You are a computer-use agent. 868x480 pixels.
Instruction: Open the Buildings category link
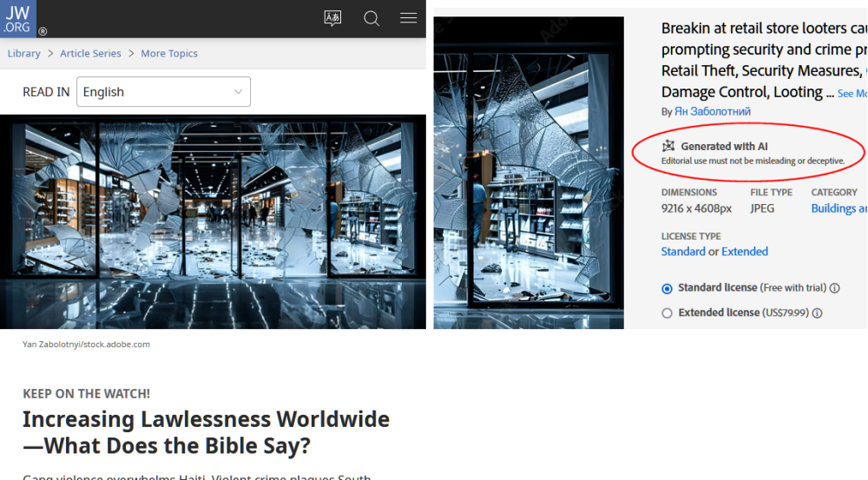coord(838,208)
